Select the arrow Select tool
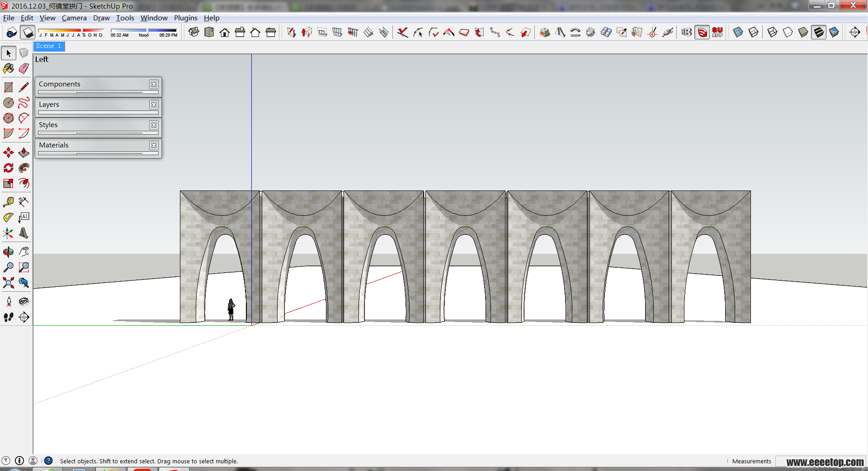Image resolution: width=868 pixels, height=471 pixels. (x=9, y=53)
